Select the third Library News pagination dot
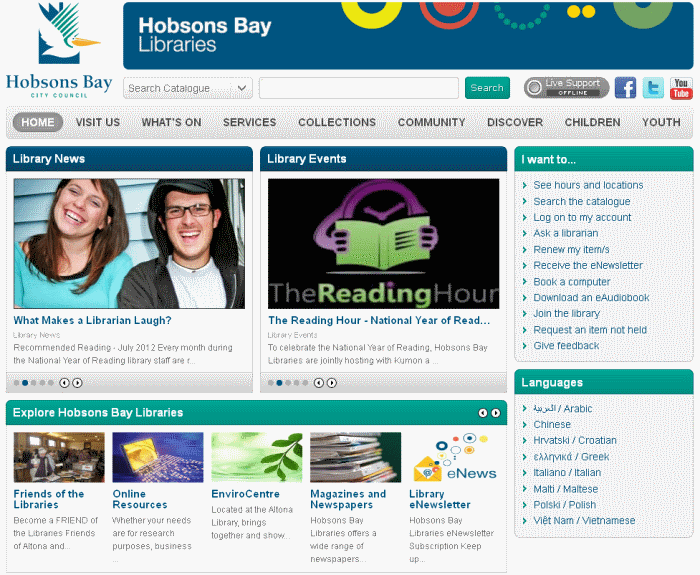Screen dimensions: 700x575 coord(33,383)
